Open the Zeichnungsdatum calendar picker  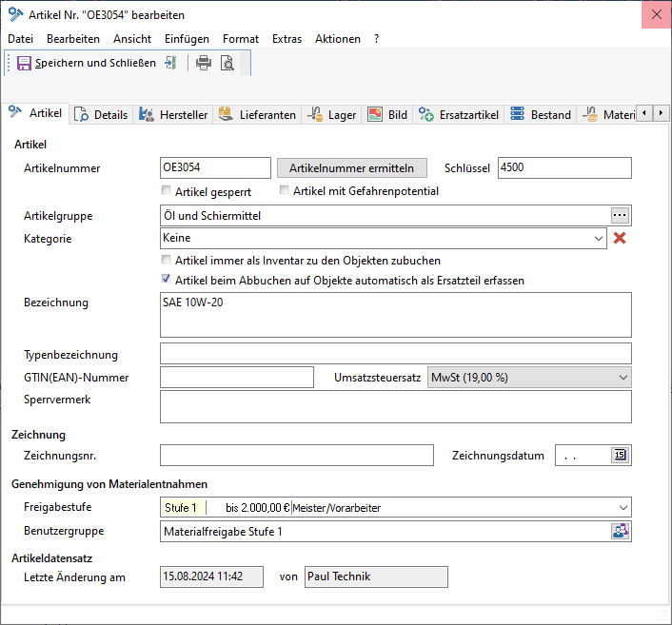(620, 455)
